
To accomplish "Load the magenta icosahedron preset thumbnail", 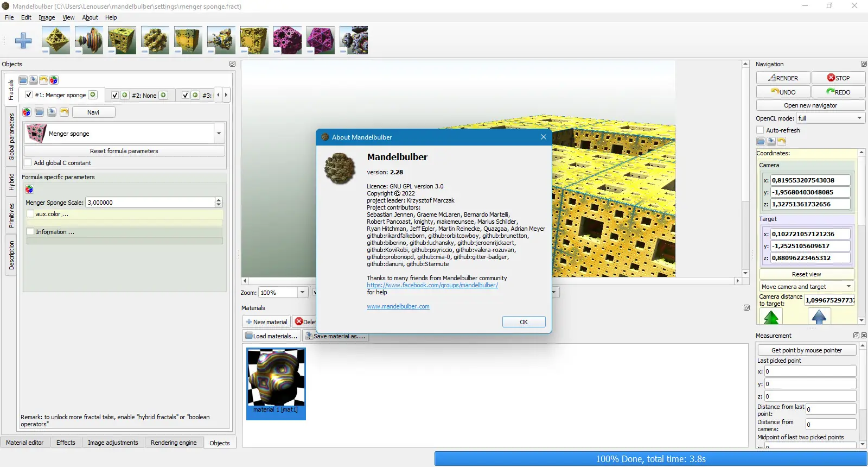I will click(x=321, y=40).
